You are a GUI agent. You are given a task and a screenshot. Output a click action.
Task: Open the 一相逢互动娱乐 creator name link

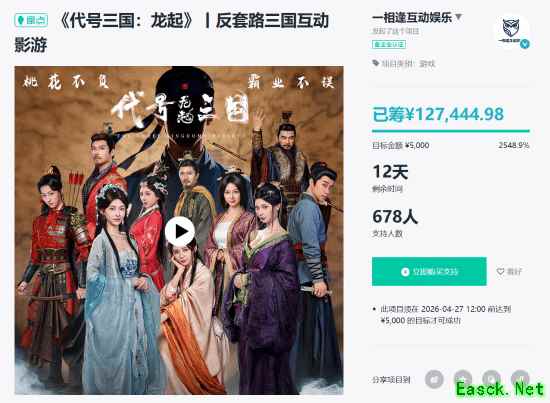pyautogui.click(x=412, y=17)
